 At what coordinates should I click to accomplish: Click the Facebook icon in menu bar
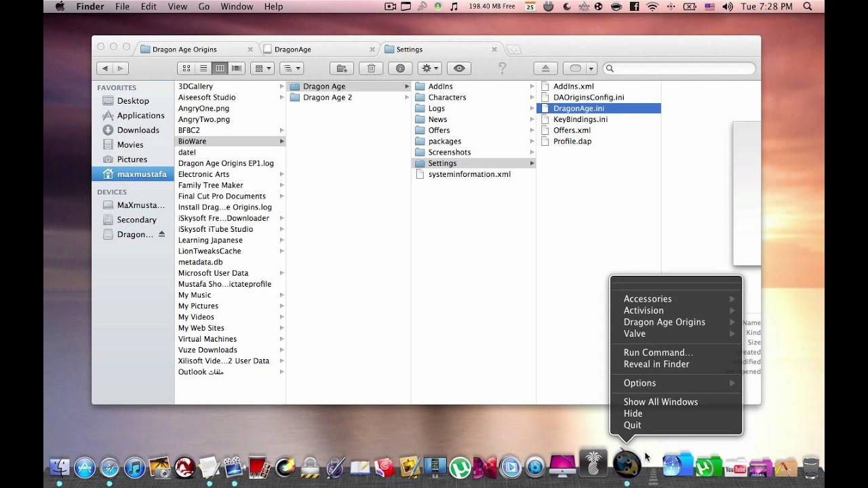[634, 7]
